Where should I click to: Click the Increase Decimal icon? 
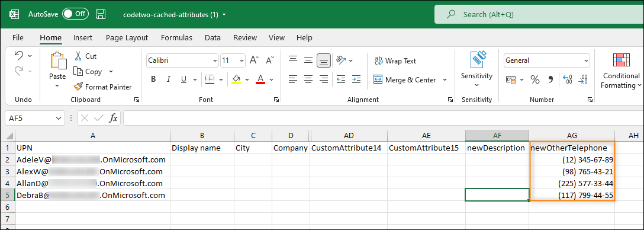tap(568, 79)
